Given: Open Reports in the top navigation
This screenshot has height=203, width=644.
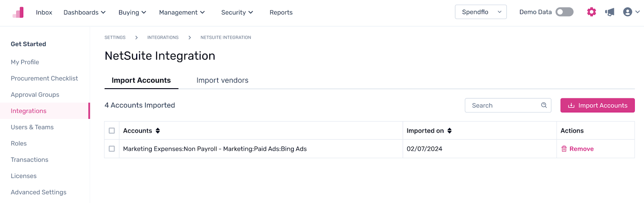Looking at the screenshot, I should [x=281, y=12].
